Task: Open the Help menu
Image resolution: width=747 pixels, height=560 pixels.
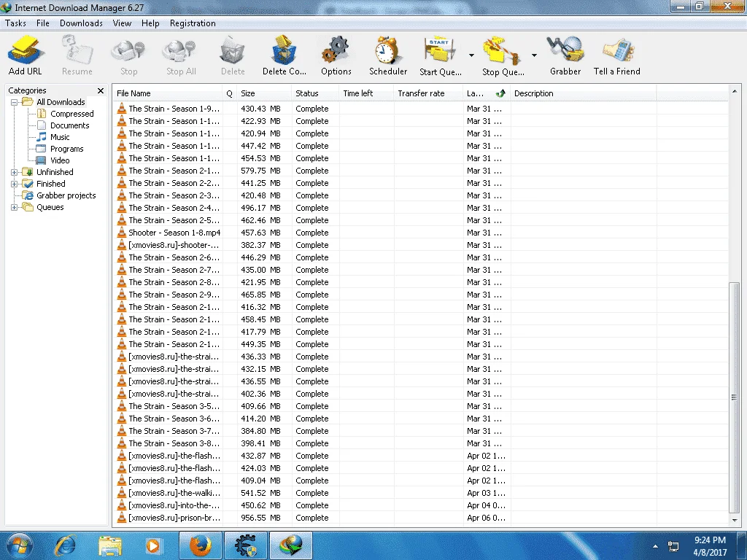Action: coord(150,23)
